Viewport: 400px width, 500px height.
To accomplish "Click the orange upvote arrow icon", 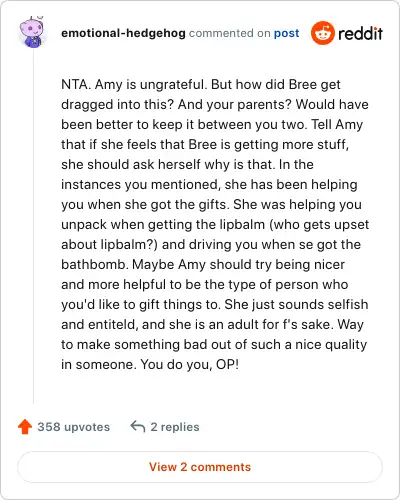I will pyautogui.click(x=25, y=427).
